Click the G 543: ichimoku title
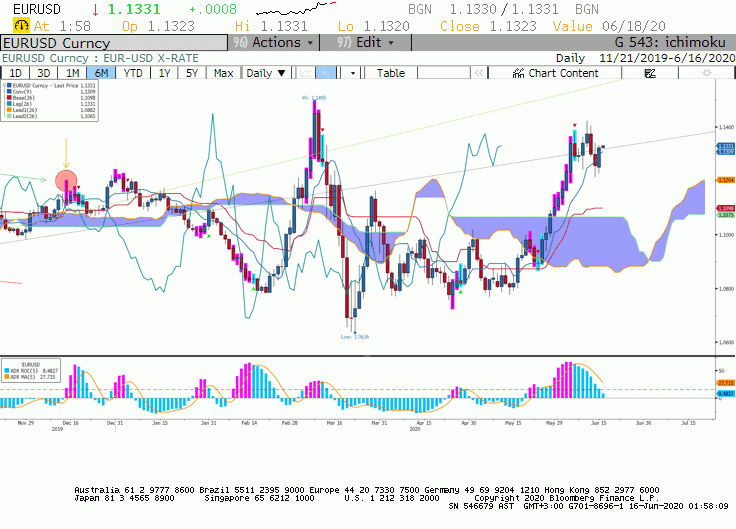 (x=670, y=43)
